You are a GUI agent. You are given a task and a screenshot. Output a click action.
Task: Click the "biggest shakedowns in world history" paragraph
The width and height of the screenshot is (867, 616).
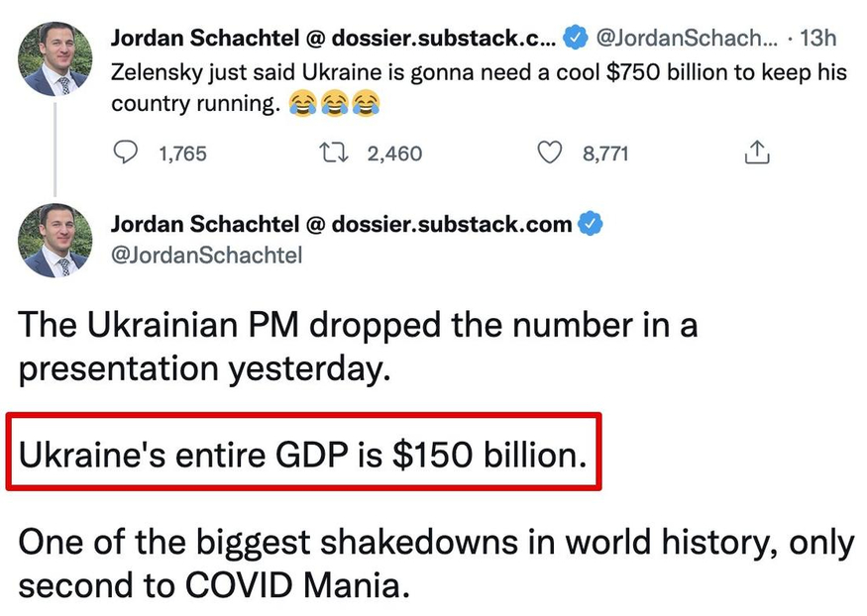pos(436,563)
